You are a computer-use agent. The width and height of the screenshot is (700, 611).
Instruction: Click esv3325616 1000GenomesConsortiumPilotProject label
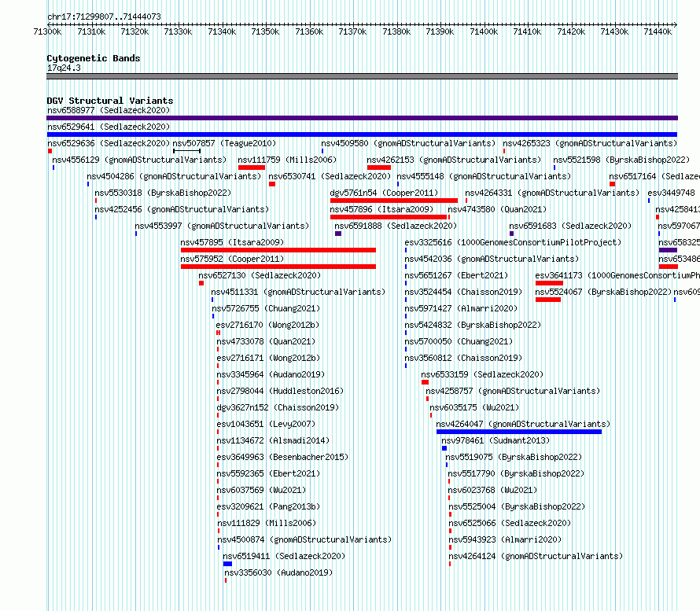coord(513,242)
